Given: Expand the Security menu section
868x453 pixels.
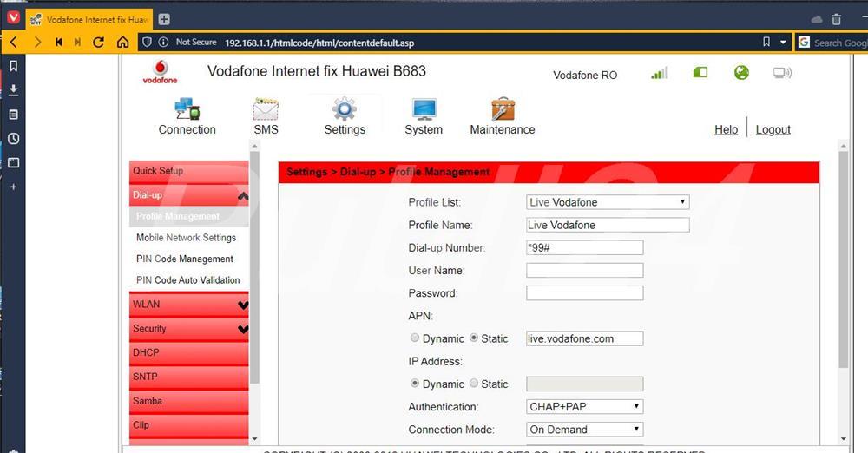Looking at the screenshot, I should [188, 329].
